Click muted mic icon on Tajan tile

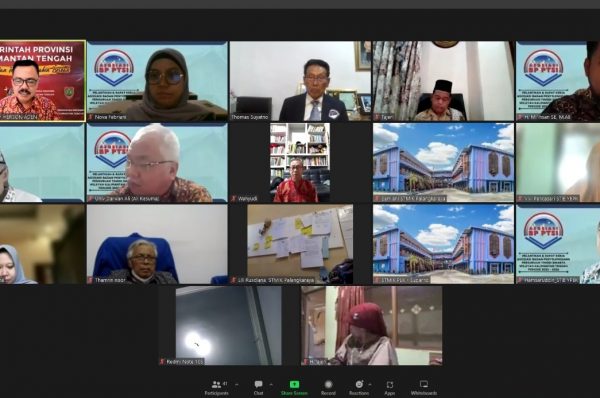tap(377, 117)
